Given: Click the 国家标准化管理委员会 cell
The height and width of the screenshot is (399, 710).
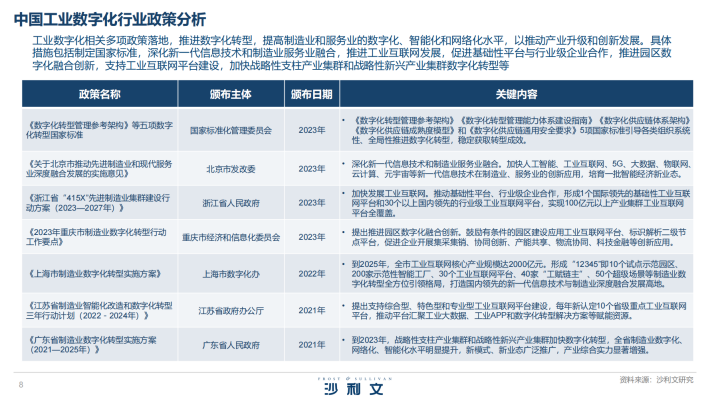Looking at the screenshot, I should coord(230,130).
